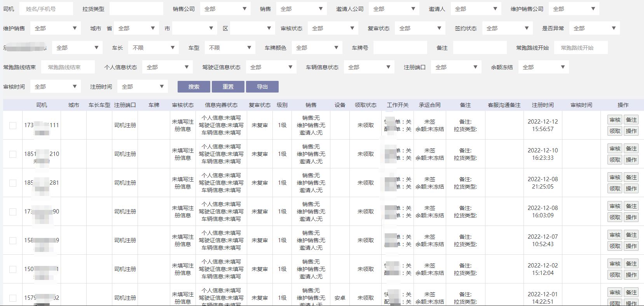Focus the 姓名/手机号 driver input
This screenshot has width=644, height=306.
46,9
